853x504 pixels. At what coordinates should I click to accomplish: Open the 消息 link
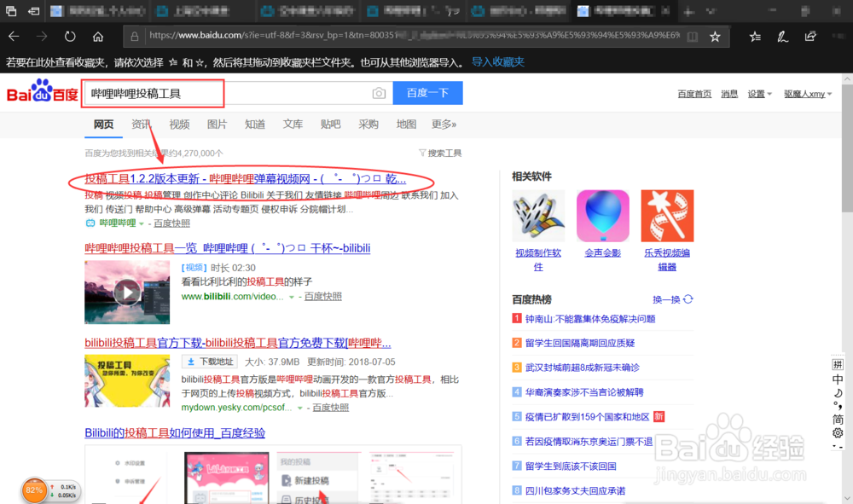pyautogui.click(x=729, y=94)
